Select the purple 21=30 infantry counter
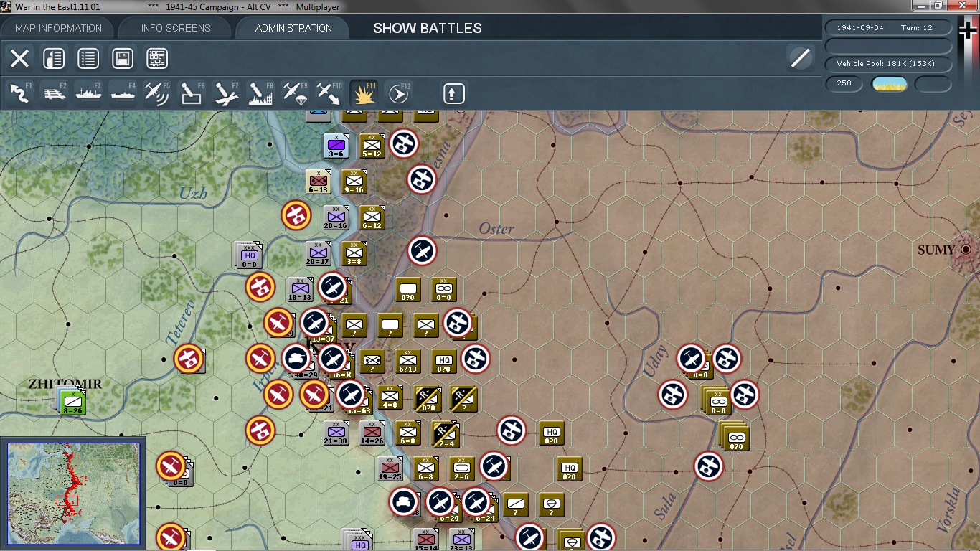 pos(336,433)
